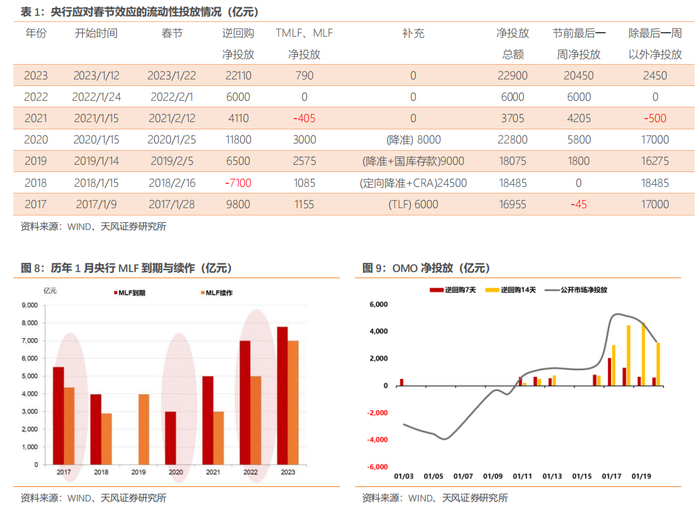Click the orange 2019 MLF续作 bar
This screenshot has height=513, width=700.
tap(144, 429)
